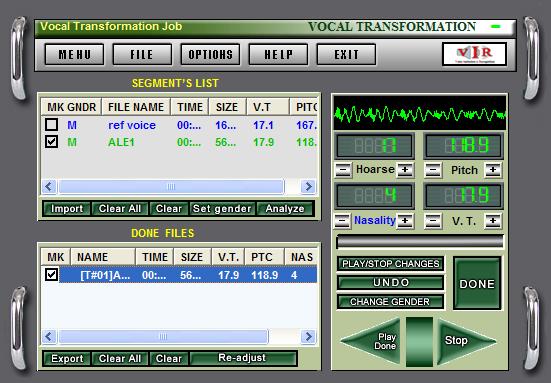Viewport: 551px width, 383px height.
Task: Open the OPTIONS menu
Action: click(x=210, y=54)
